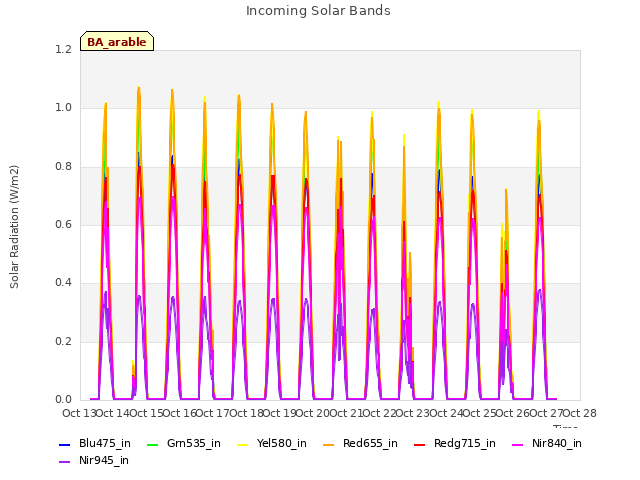The image size is (640, 480).
Task: Click the red Redg715_in legend swatch
Action: pos(420,444)
